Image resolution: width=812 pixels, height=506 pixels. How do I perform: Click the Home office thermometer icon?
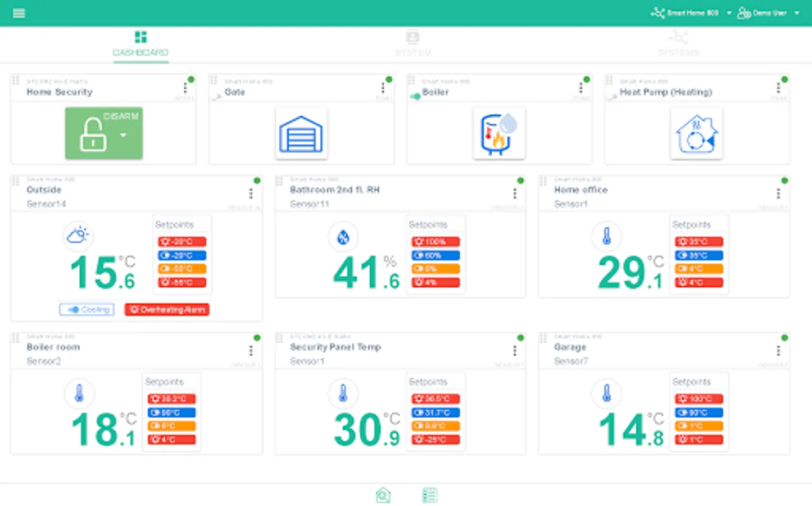[606, 237]
